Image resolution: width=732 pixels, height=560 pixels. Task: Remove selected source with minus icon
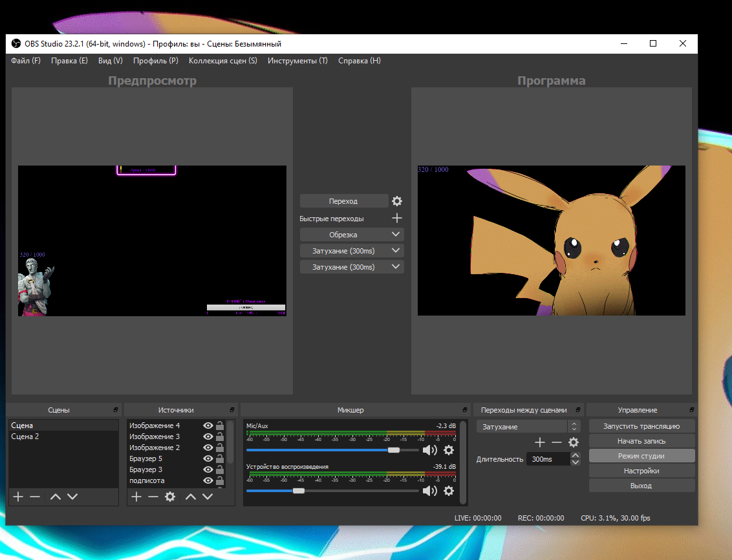153,497
